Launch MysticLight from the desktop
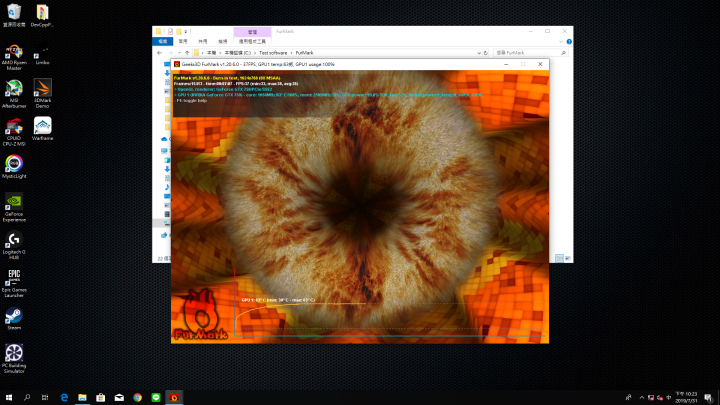This screenshot has height=405, width=720. pyautogui.click(x=14, y=167)
